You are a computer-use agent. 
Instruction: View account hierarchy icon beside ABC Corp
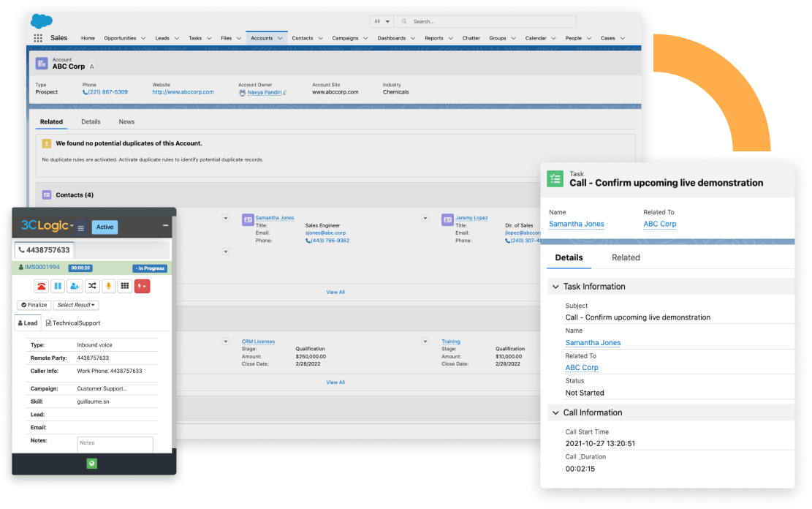pos(91,67)
